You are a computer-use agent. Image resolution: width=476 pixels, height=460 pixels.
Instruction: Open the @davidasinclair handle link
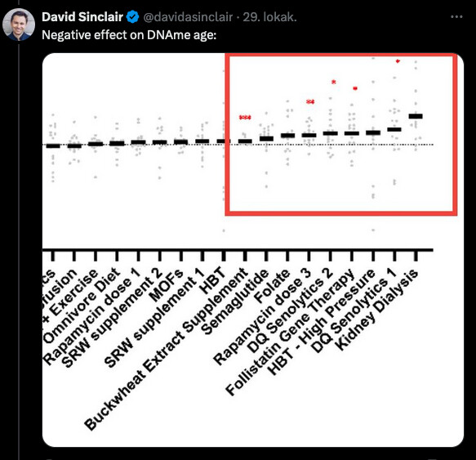pyautogui.click(x=188, y=17)
